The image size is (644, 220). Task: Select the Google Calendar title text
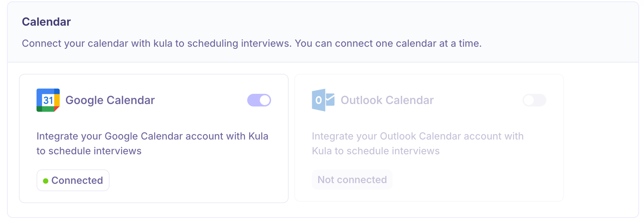point(110,100)
